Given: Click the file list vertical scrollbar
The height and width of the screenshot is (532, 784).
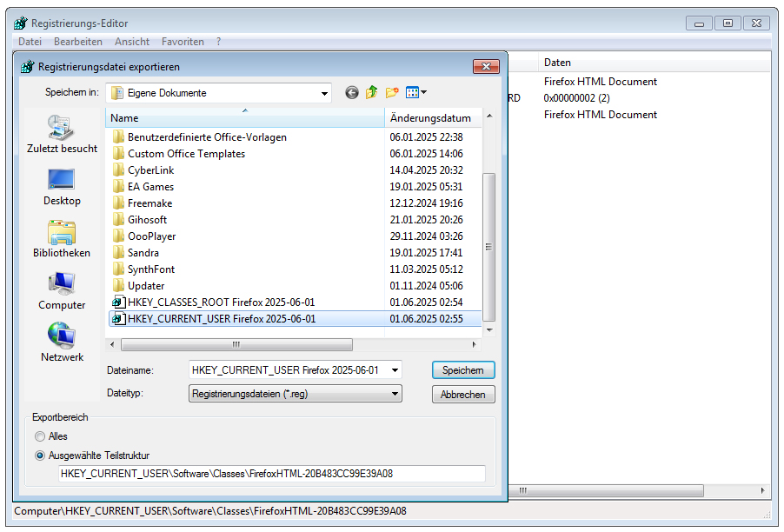Looking at the screenshot, I should (x=488, y=246).
